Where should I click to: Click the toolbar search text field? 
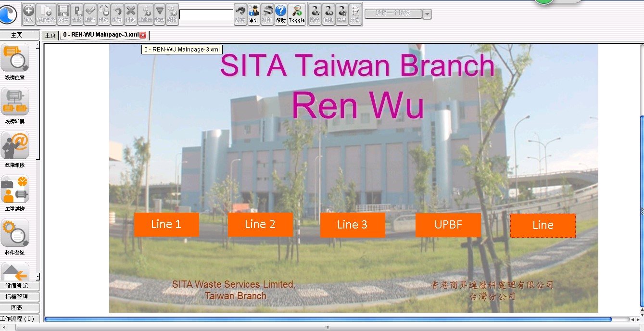206,14
